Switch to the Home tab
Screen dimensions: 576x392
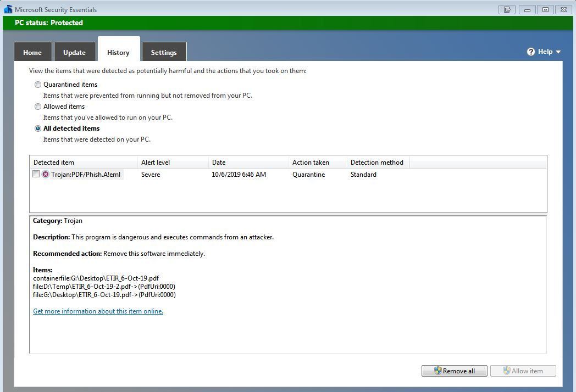click(x=32, y=53)
